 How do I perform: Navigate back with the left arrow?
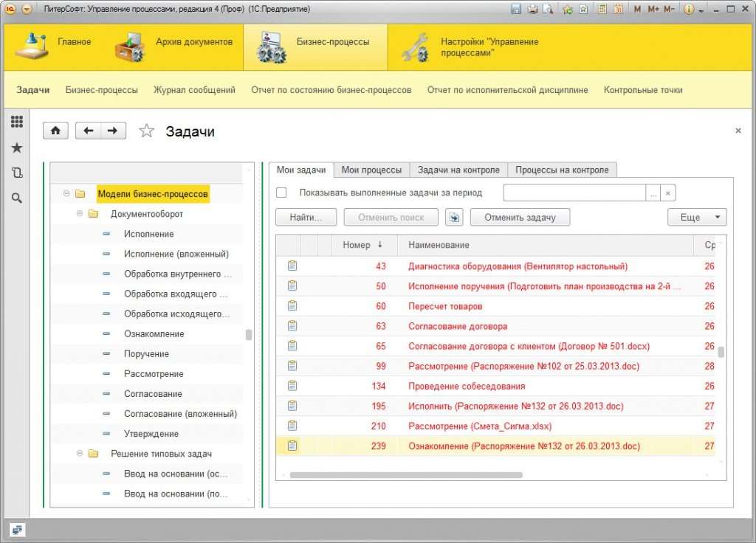[89, 131]
